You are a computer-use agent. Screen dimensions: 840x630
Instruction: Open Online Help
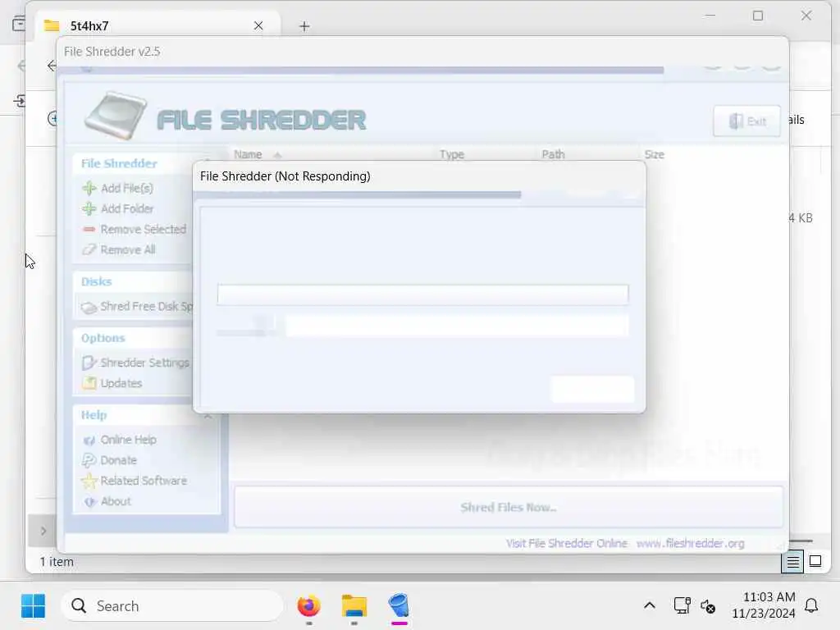click(129, 440)
